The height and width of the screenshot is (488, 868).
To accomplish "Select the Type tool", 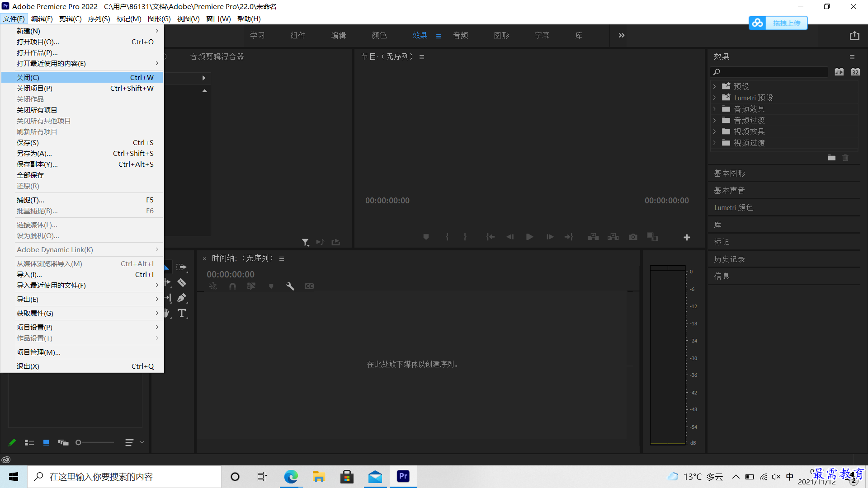I will point(182,313).
